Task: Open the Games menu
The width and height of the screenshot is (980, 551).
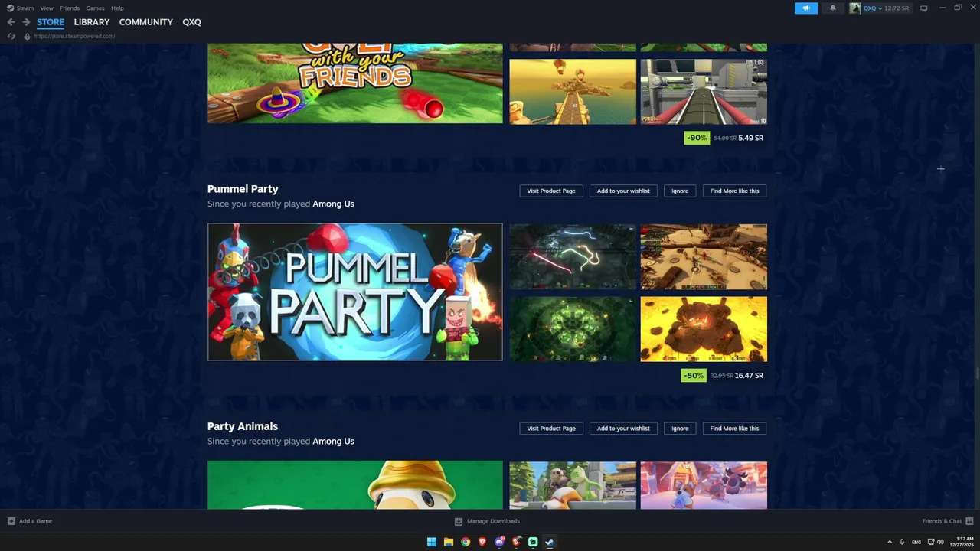Action: [95, 8]
